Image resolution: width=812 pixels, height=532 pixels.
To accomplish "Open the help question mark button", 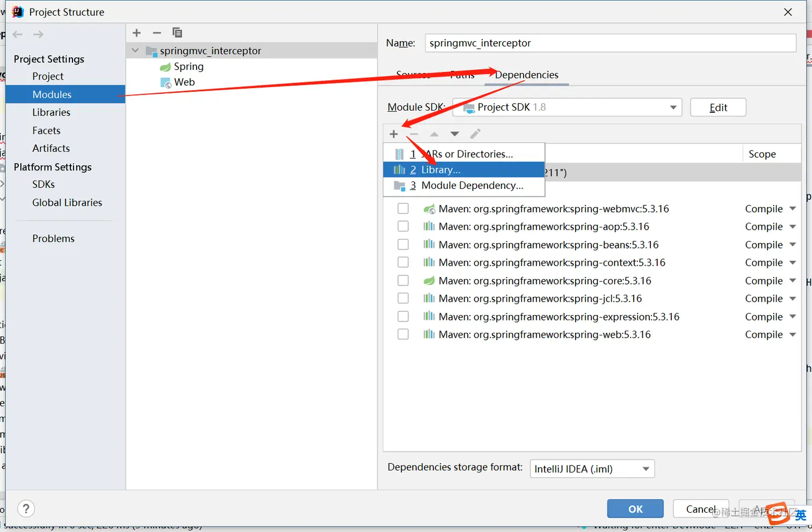I will pos(26,508).
